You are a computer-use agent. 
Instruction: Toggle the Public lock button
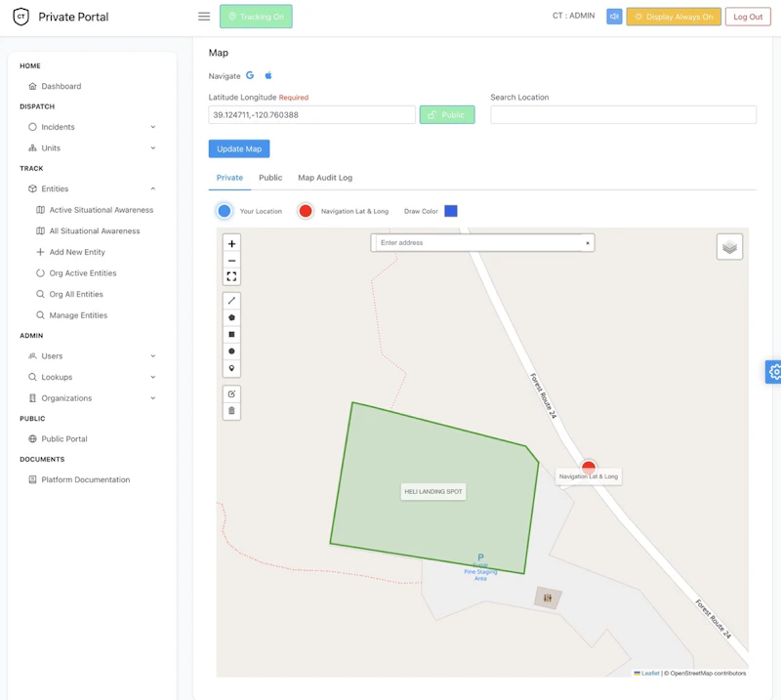tap(447, 114)
